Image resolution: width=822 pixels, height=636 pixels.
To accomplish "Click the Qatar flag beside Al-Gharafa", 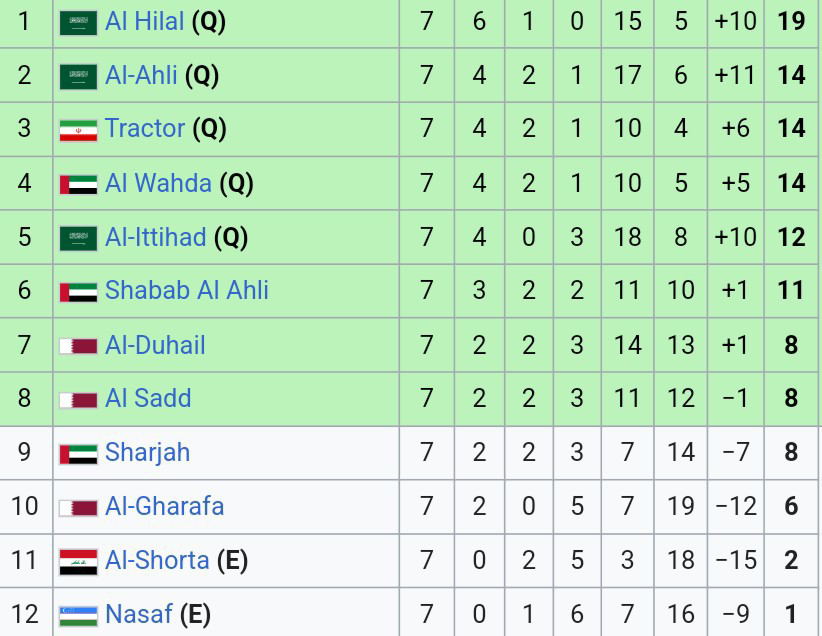I will tap(78, 507).
